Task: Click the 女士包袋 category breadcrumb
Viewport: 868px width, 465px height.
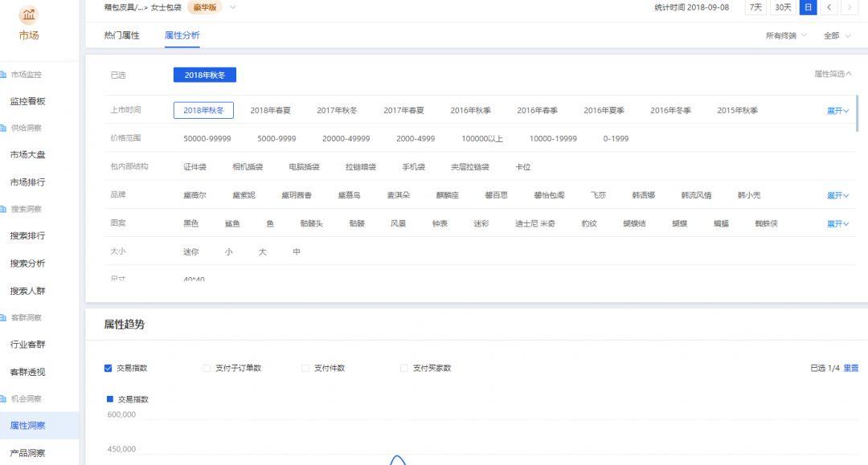Action: [166, 7]
